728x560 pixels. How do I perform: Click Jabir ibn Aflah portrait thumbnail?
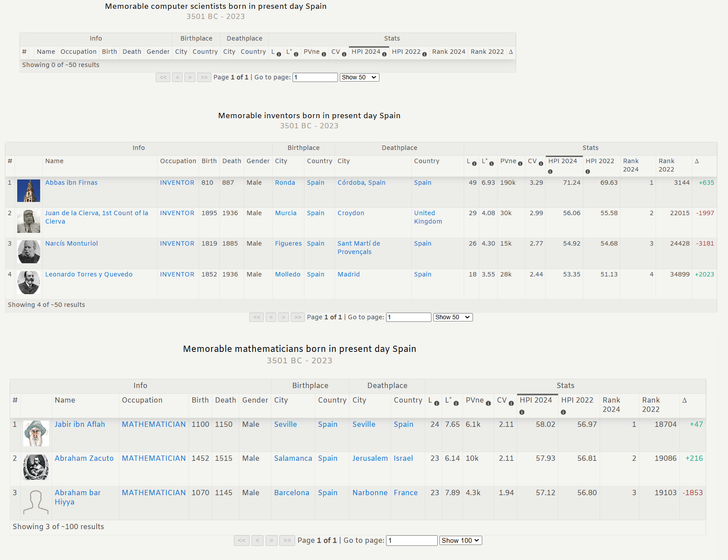pyautogui.click(x=36, y=433)
